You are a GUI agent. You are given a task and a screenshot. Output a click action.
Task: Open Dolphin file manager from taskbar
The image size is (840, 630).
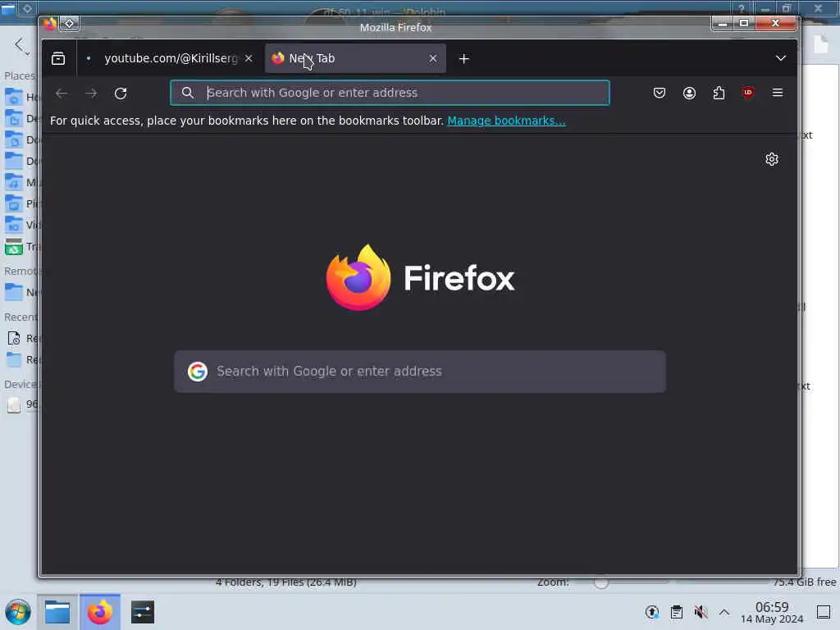click(x=57, y=612)
